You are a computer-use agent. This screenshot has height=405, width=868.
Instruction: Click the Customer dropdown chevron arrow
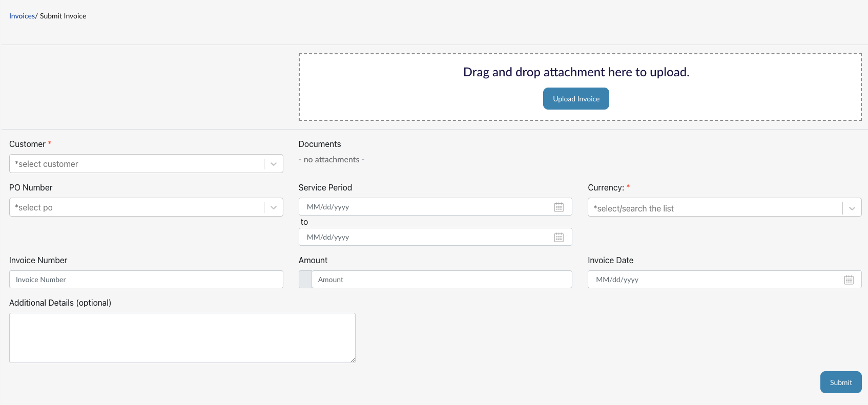click(274, 164)
